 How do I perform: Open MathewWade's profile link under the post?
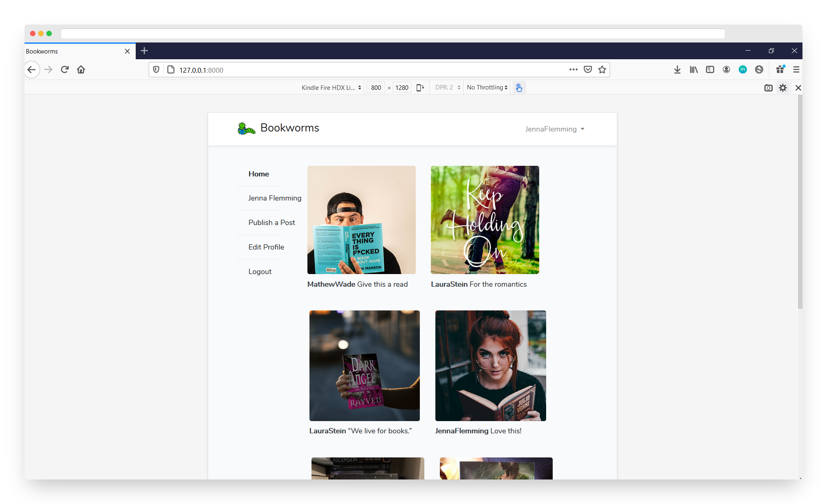(331, 284)
